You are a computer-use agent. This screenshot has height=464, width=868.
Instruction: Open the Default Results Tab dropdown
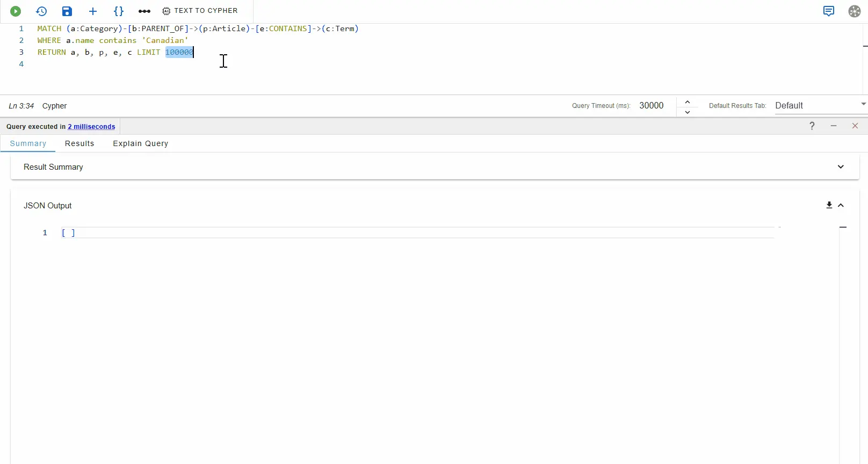tap(821, 106)
